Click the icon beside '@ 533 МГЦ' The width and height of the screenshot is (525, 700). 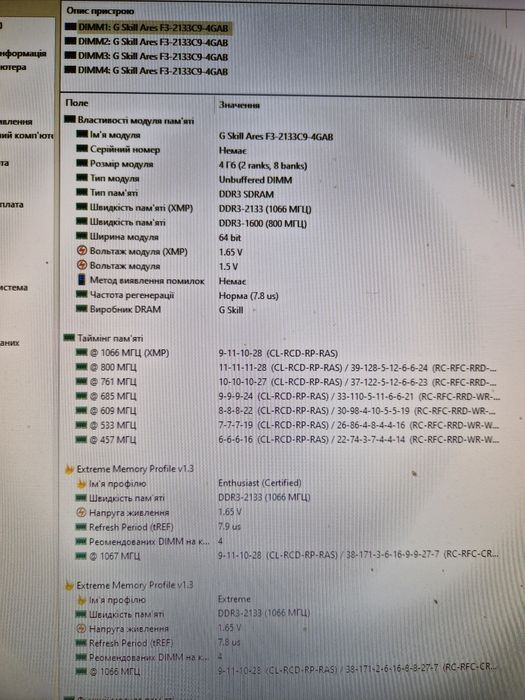pos(81,425)
